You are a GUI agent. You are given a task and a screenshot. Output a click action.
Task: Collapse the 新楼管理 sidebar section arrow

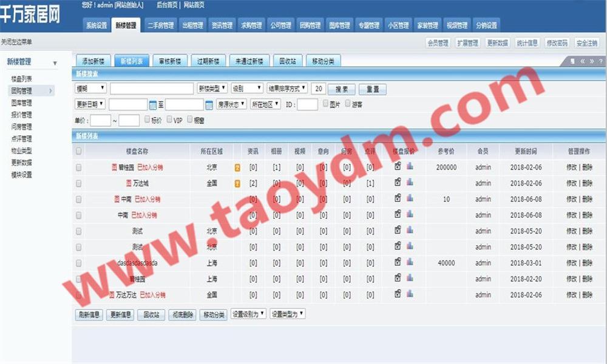(55, 63)
